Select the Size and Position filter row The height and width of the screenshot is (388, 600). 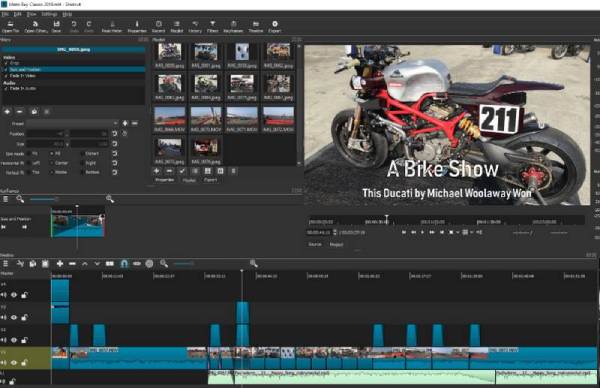(x=73, y=70)
